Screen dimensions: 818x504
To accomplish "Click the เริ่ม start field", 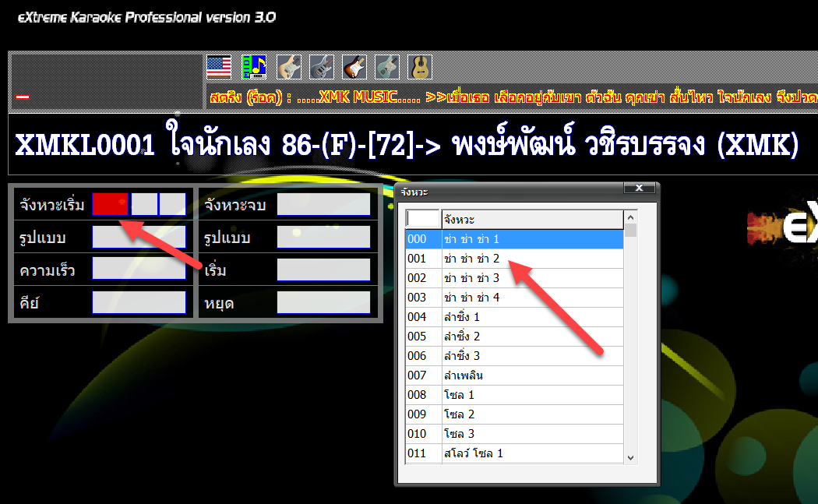I will click(323, 270).
